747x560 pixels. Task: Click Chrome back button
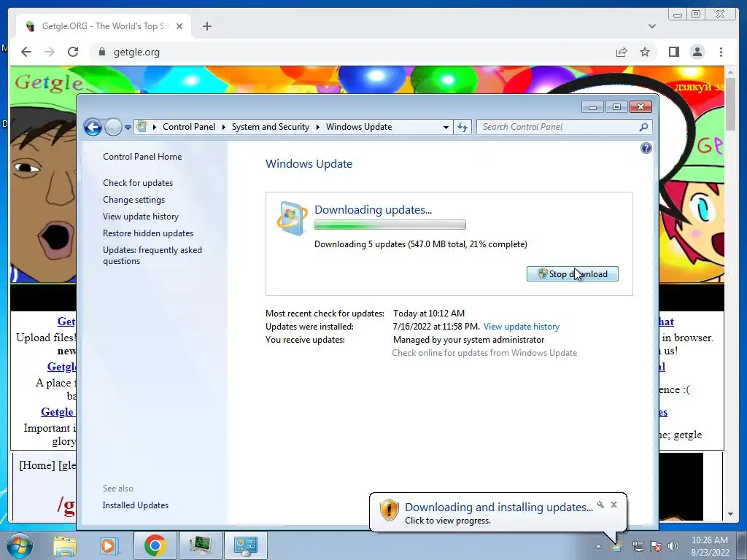[x=26, y=52]
